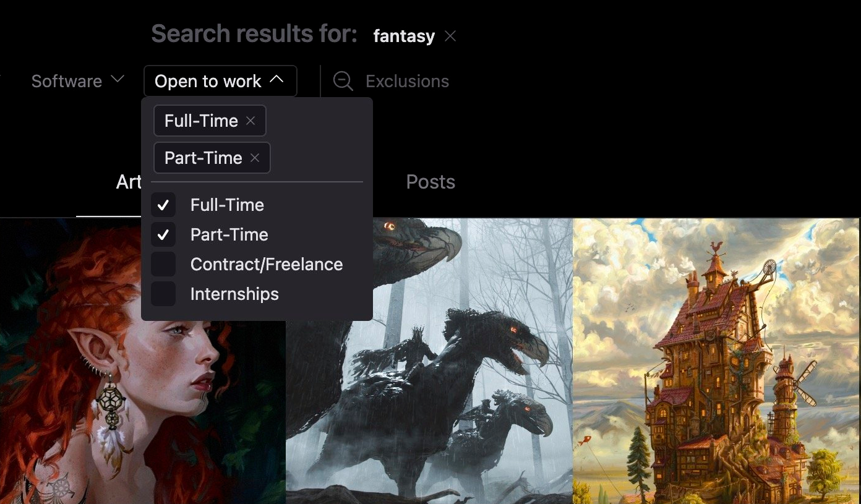Open the Software filter dropdown
Viewport: 861px width, 504px height.
(x=78, y=81)
